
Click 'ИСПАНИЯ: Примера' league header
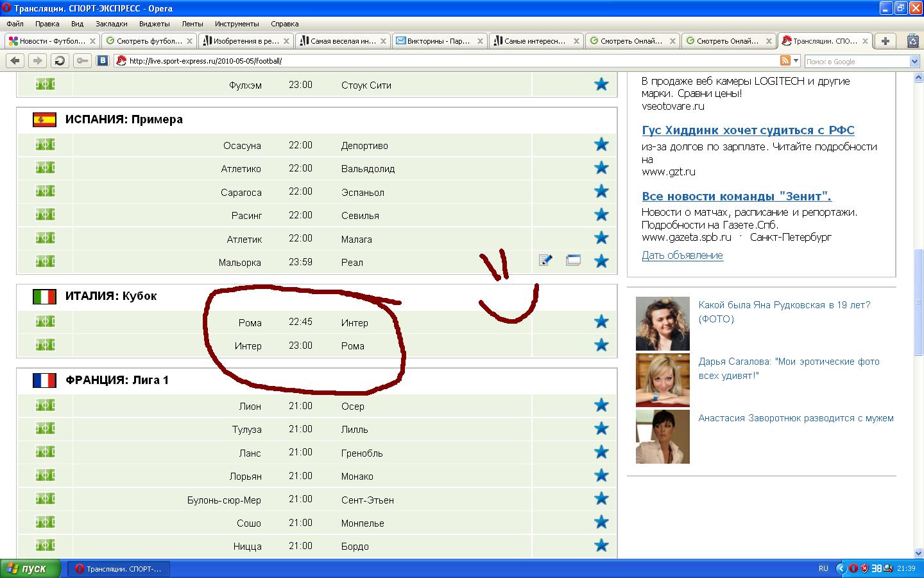pos(124,119)
